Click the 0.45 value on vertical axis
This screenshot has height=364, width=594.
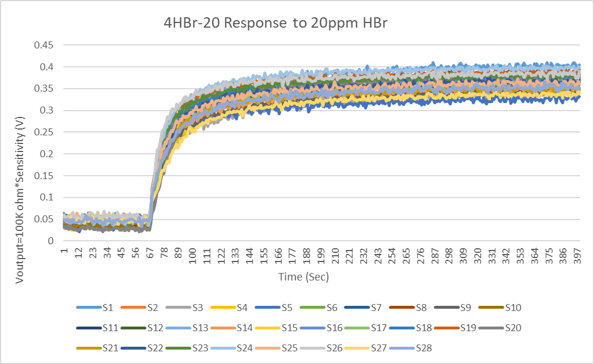tap(44, 45)
